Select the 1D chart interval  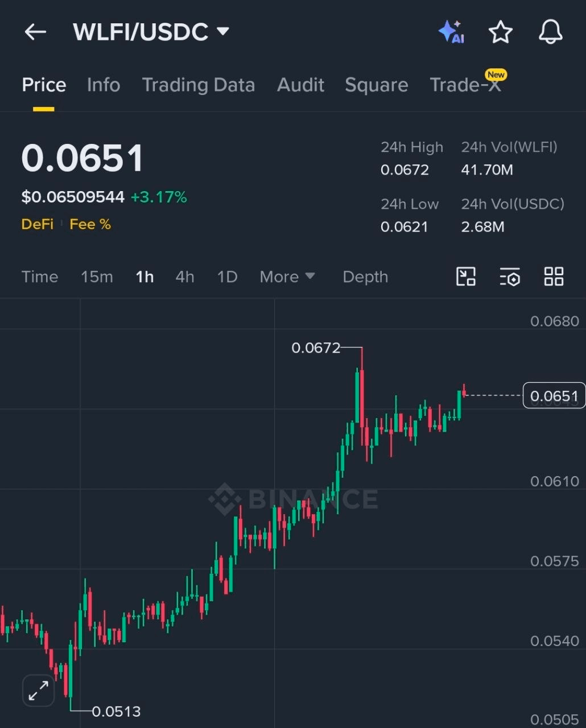tap(227, 277)
